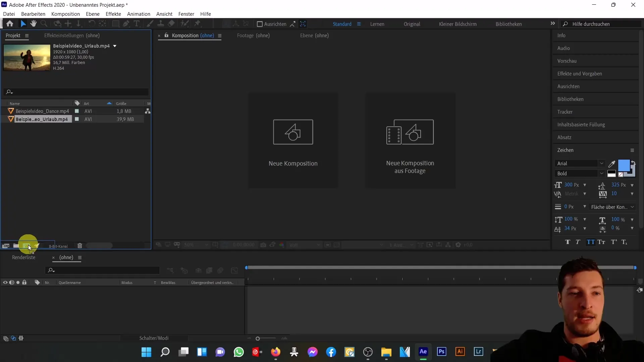Select the Bold text formatting icon
The image size is (644, 362).
[x=568, y=241]
